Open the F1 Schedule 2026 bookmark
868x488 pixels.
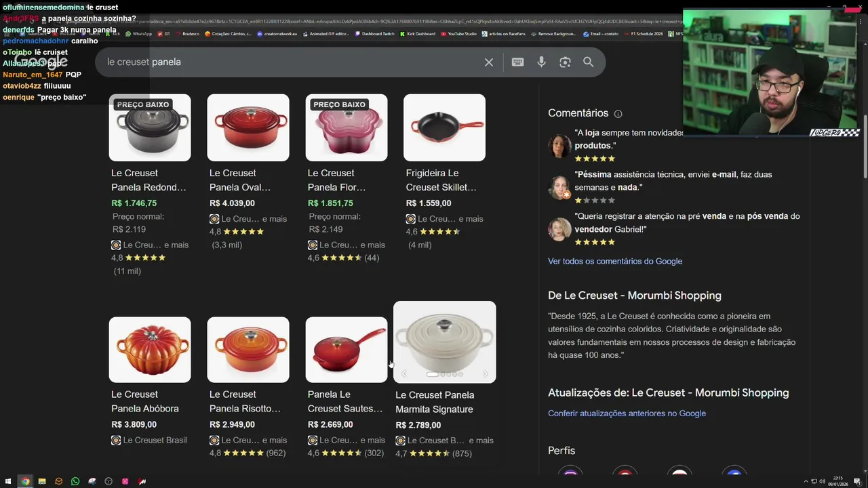643,34
